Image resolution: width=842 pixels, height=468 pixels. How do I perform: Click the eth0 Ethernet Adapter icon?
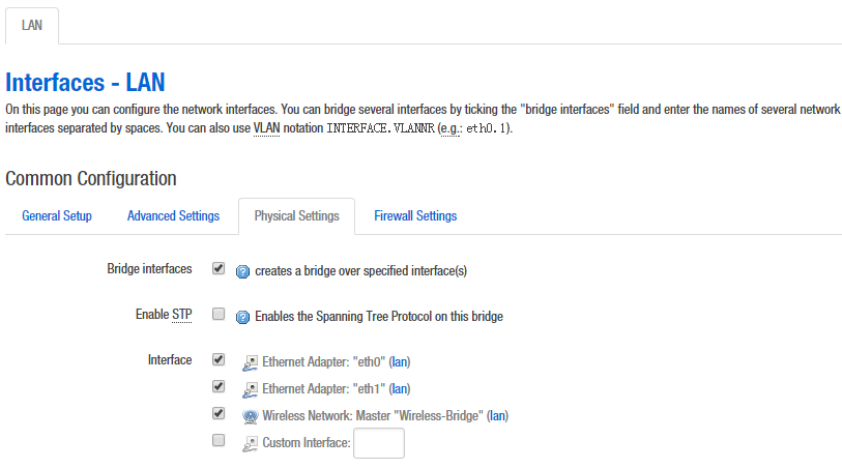(x=250, y=362)
